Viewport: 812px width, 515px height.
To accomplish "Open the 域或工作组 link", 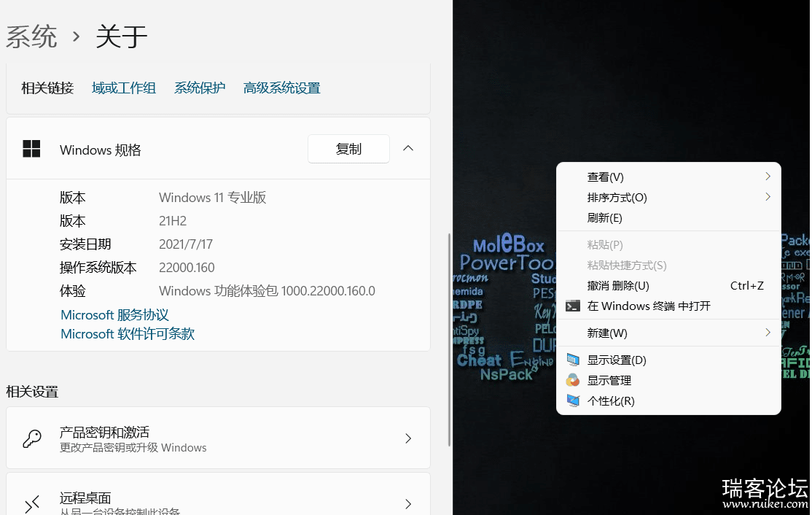I will tap(124, 88).
